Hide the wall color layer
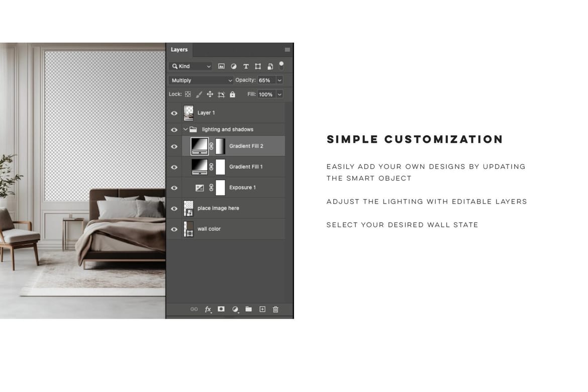The width and height of the screenshot is (588, 392). 174,229
